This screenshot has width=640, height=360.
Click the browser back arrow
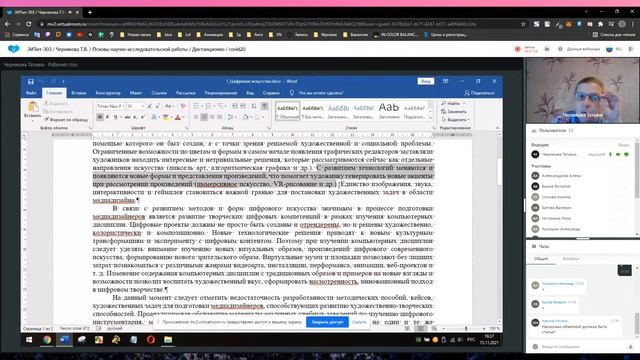(x=7, y=24)
